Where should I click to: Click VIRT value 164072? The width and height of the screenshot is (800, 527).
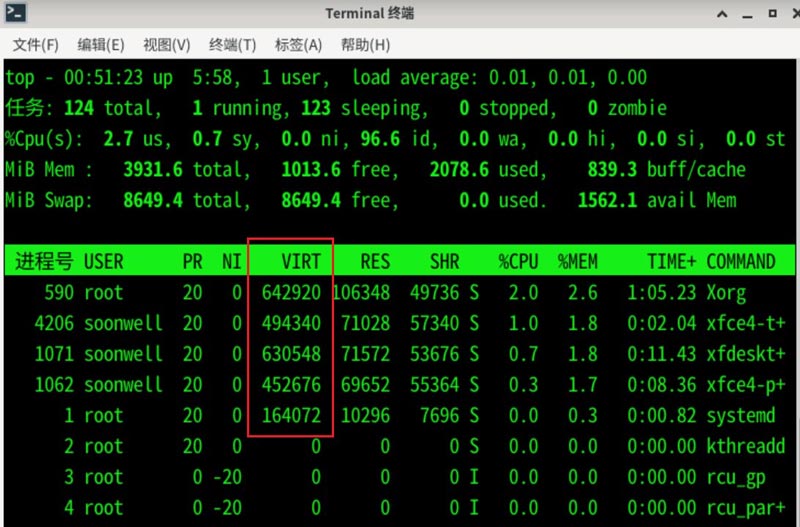coord(291,416)
